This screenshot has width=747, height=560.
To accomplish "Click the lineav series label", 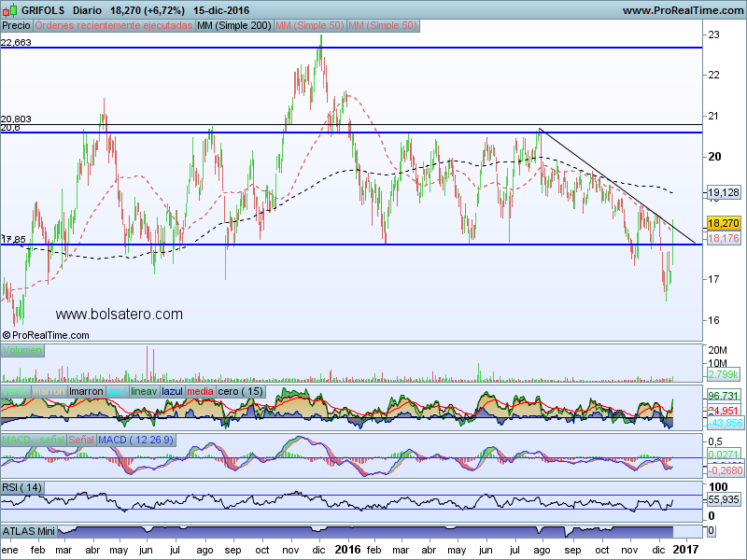I will tap(145, 392).
